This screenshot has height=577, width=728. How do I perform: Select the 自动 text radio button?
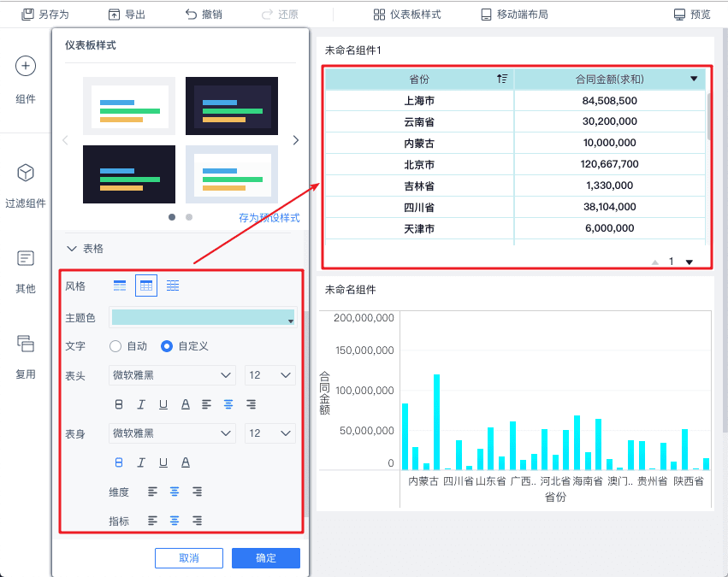(115, 346)
